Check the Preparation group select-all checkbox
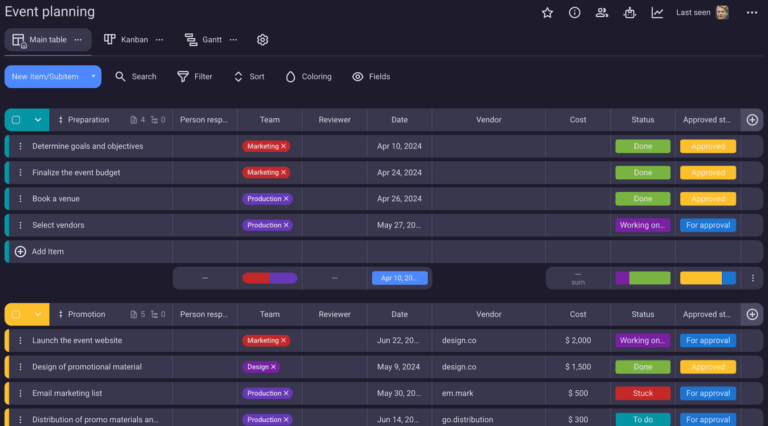 16,120
